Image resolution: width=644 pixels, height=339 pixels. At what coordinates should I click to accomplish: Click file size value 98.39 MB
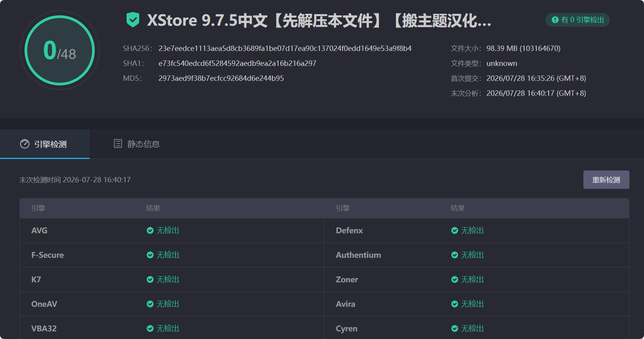pyautogui.click(x=524, y=49)
